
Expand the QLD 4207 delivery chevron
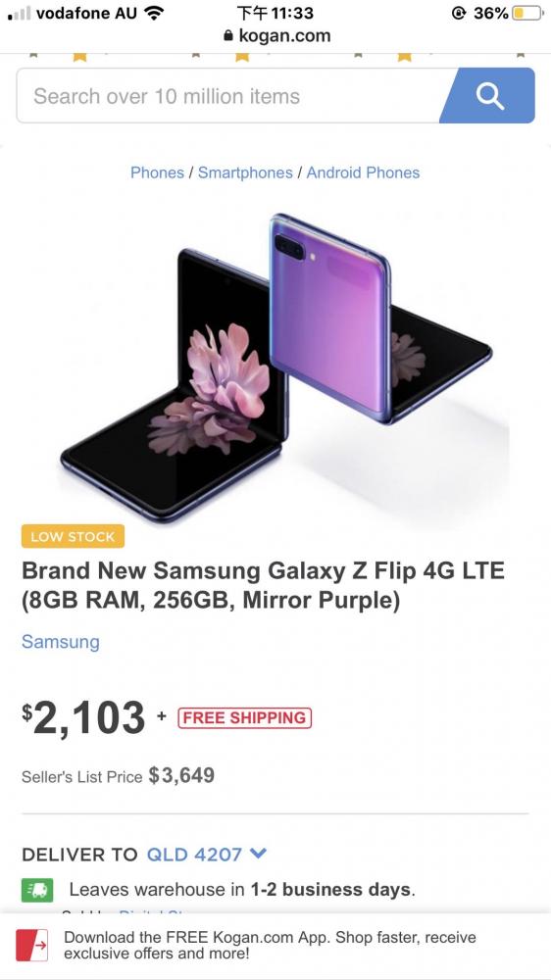(x=258, y=854)
